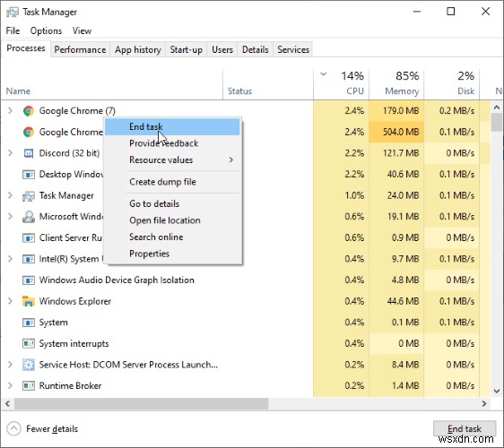This screenshot has width=504, height=448.
Task: Open the Resource values submenu arrow
Action: (x=231, y=159)
